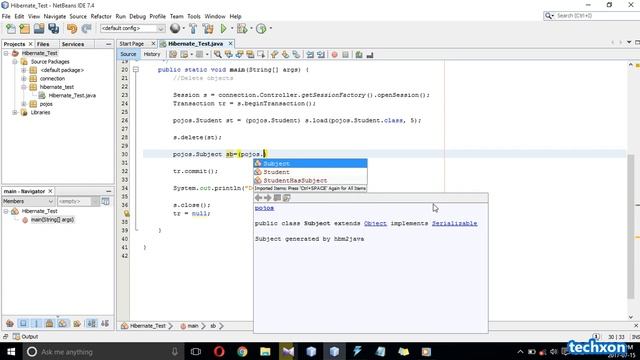This screenshot has height=360, width=640.
Task: Click the red Start Macro Recording icon
Action: click(334, 54)
